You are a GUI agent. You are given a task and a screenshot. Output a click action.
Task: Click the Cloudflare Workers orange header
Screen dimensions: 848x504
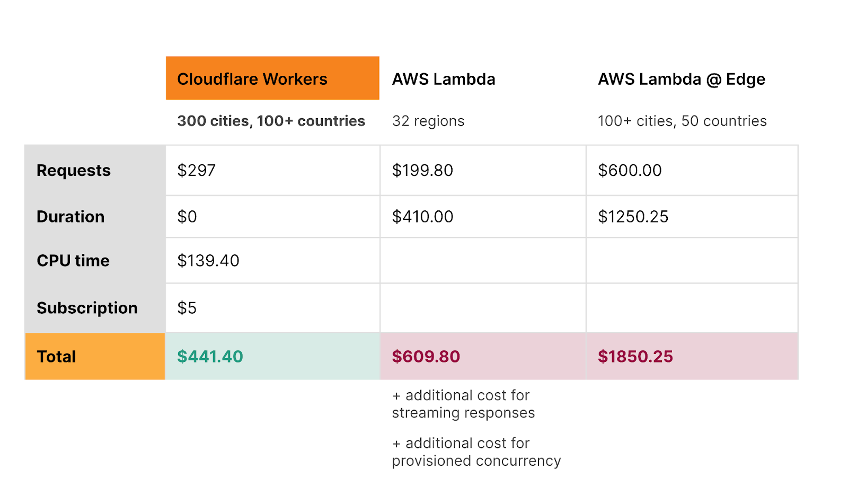pyautogui.click(x=272, y=78)
